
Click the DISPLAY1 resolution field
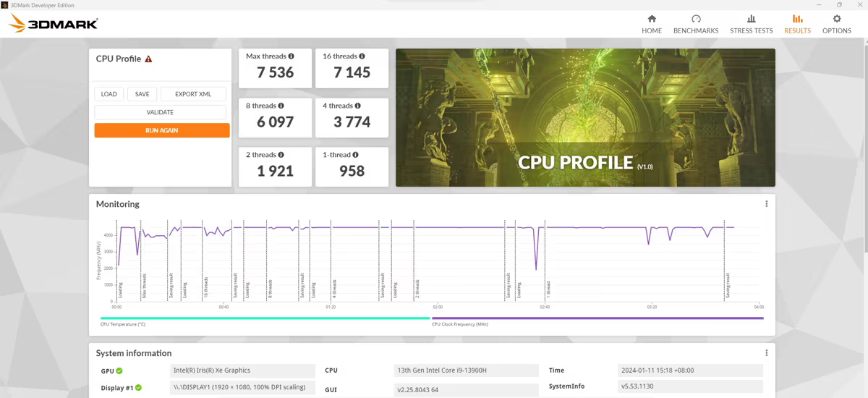tap(242, 387)
